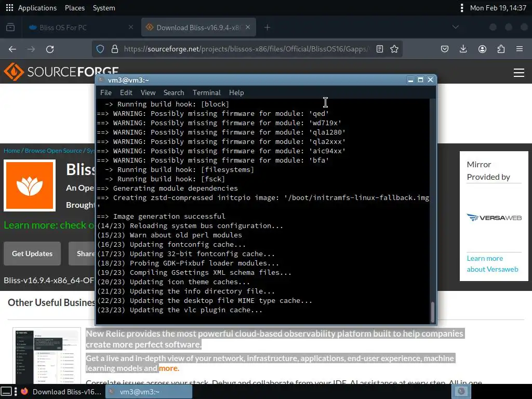
Task: Bookmark this page with the star
Action: (394, 49)
